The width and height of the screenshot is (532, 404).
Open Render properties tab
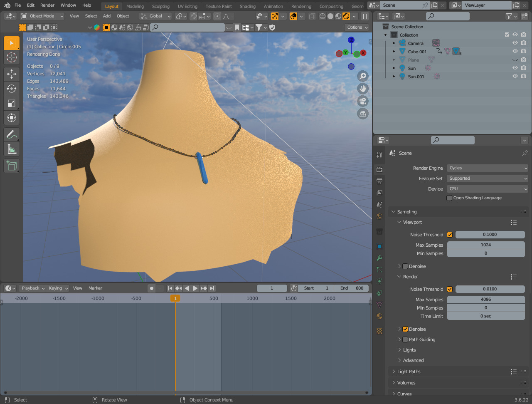379,169
